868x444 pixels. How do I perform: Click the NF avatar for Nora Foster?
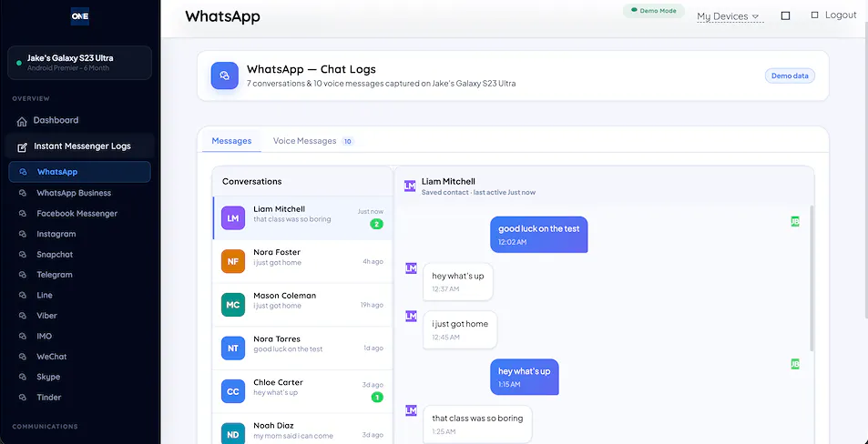(x=233, y=261)
